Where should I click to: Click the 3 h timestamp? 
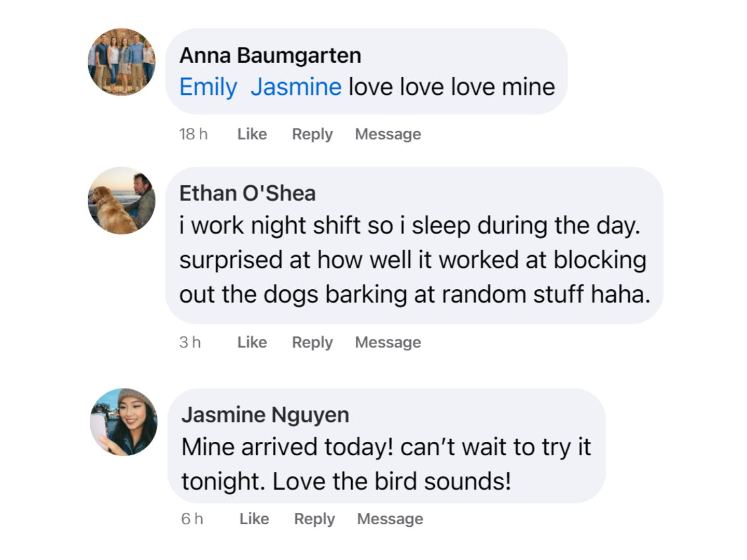click(190, 342)
